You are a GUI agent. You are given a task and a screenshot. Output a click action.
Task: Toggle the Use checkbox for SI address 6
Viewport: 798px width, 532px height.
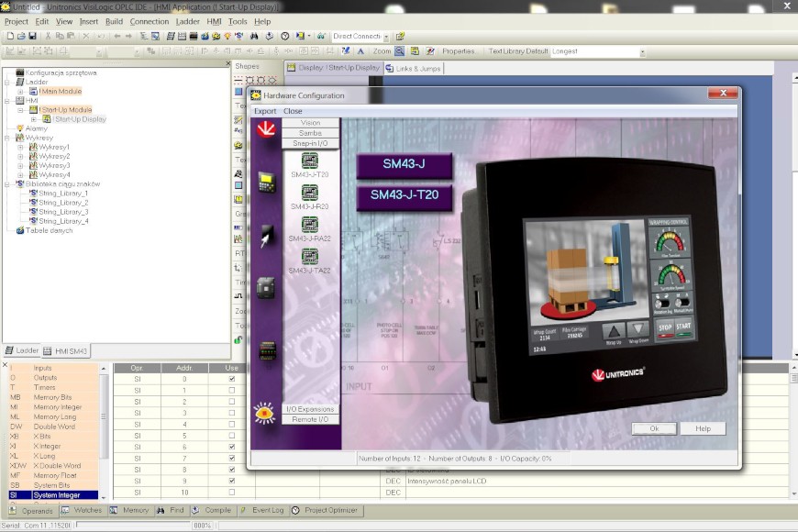coord(231,447)
